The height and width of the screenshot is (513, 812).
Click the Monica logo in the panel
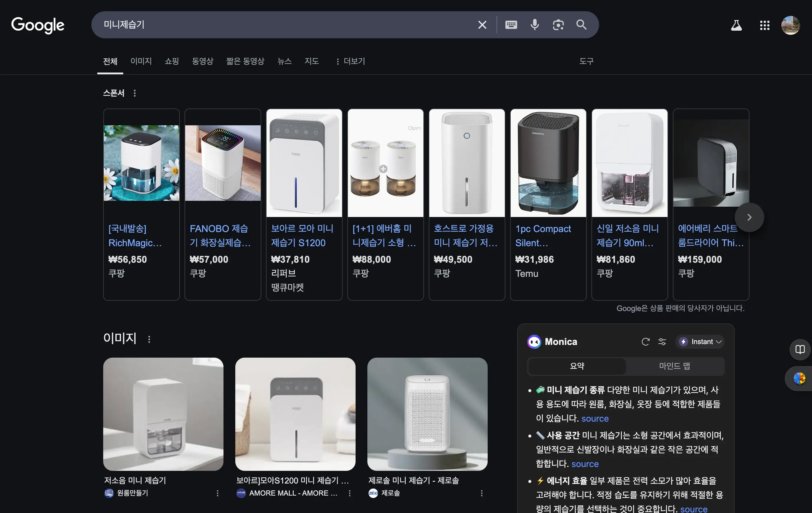click(x=534, y=342)
